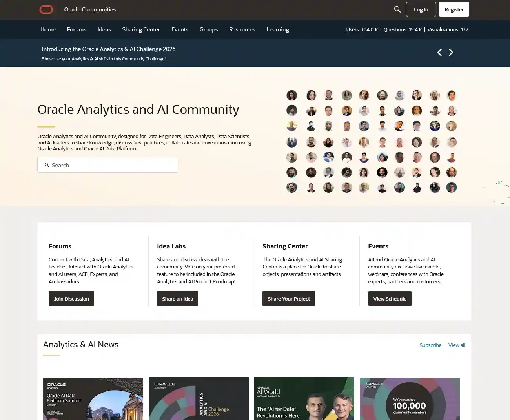Screen dimensions: 510x420
Task: Open the 100,000 community members news thumbnail
Action: 410,399
